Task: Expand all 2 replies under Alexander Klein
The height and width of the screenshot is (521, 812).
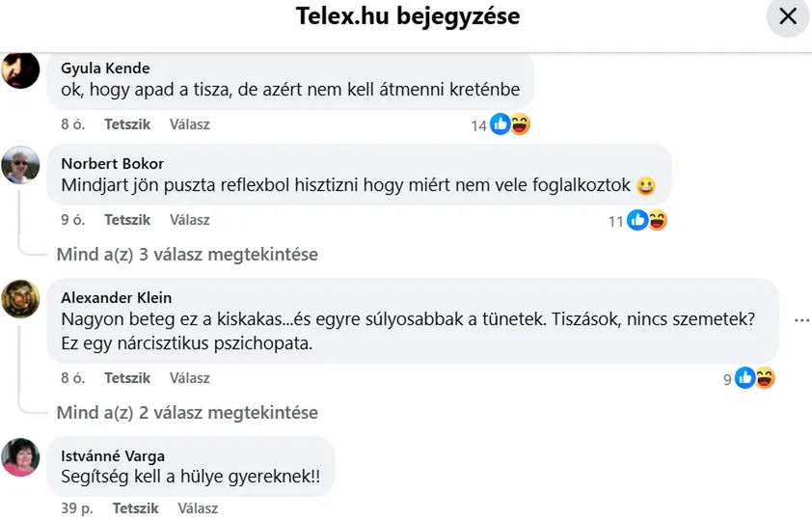Action: coord(187,413)
